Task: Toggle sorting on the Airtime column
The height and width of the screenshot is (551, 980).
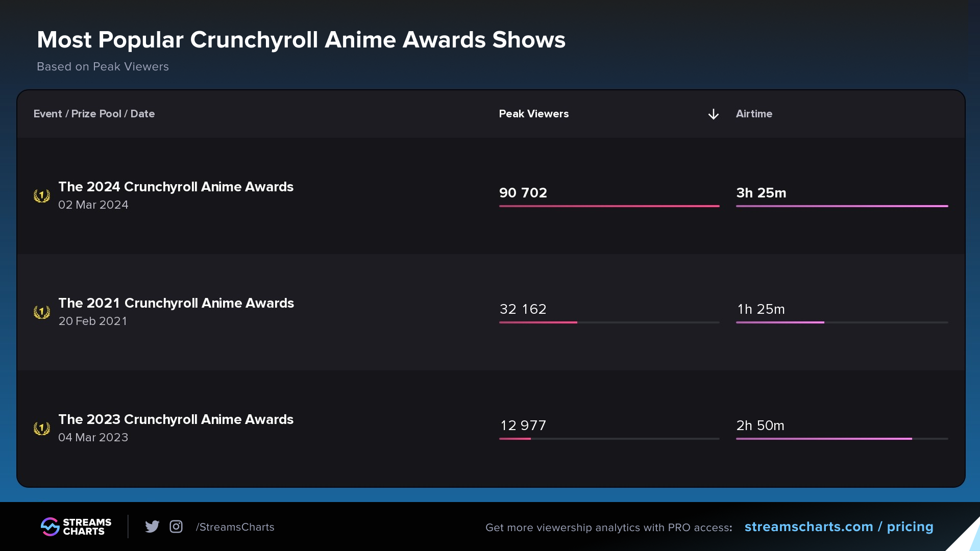Action: coord(754,114)
